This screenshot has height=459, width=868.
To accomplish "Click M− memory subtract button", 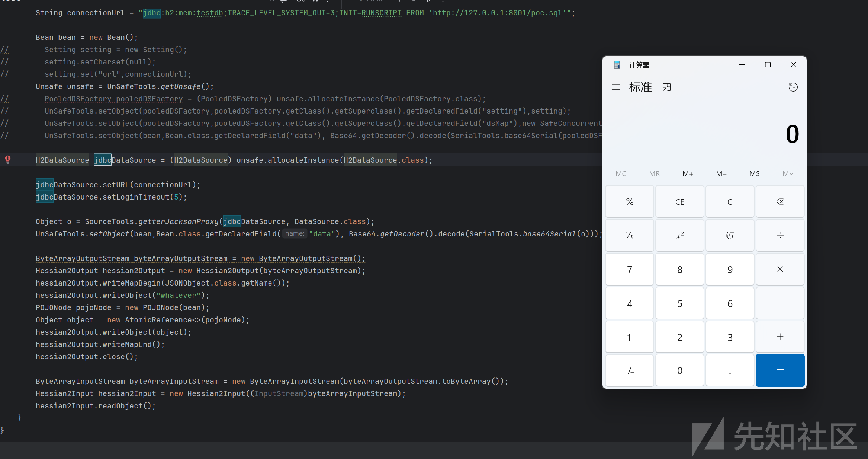I will tap(721, 173).
